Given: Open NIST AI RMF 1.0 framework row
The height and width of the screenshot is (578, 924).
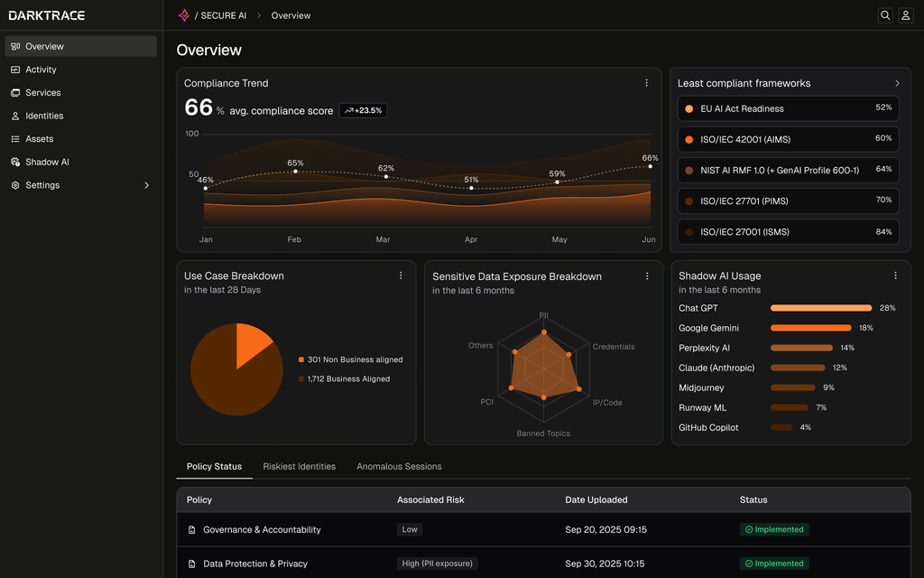Looking at the screenshot, I should pos(789,170).
